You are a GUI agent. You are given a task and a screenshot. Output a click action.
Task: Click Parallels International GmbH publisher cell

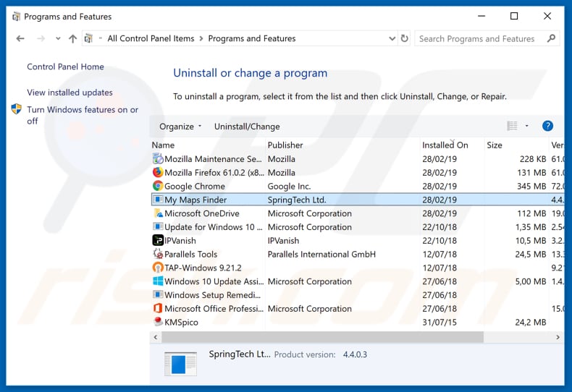[x=321, y=254]
